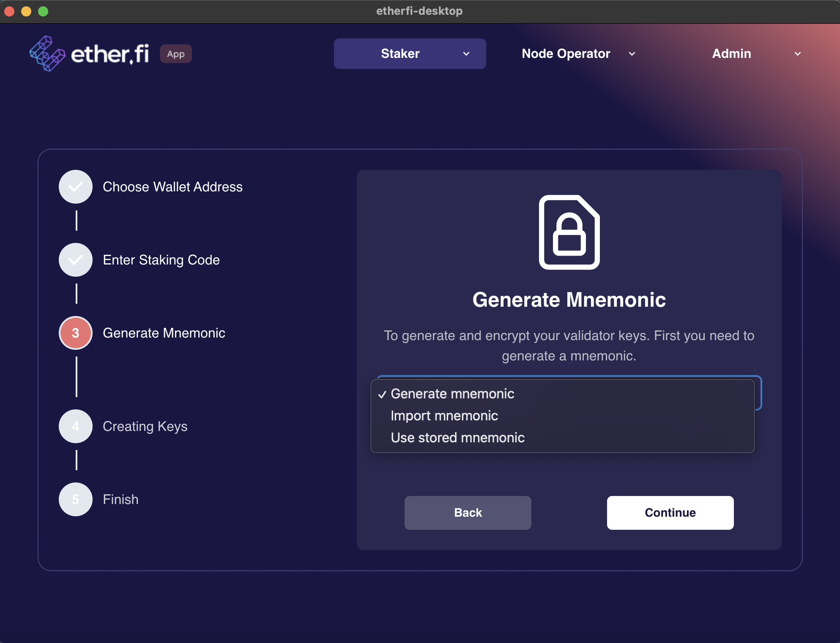
Task: Pick Use stored mnemonic option
Action: (x=457, y=438)
